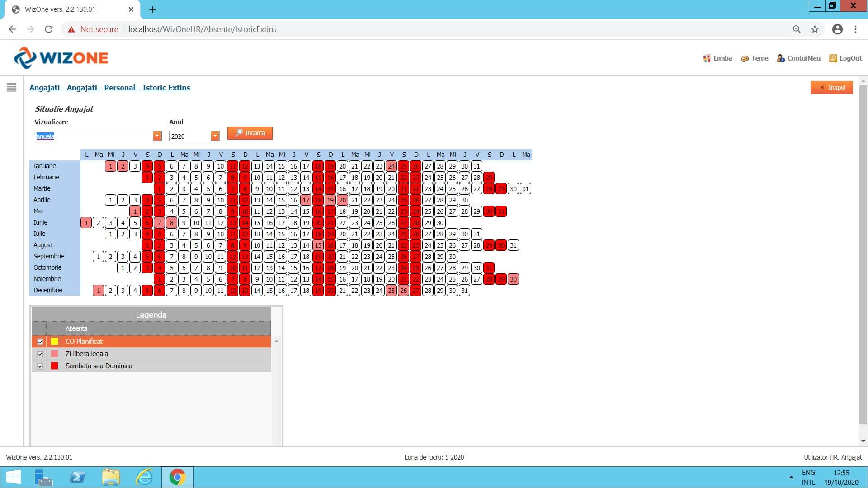
Task: Expand the Anul year dropdown
Action: [x=215, y=136]
